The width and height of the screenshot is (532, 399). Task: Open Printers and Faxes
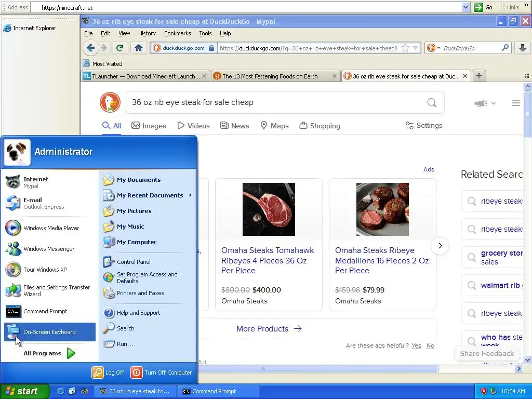[148, 293]
